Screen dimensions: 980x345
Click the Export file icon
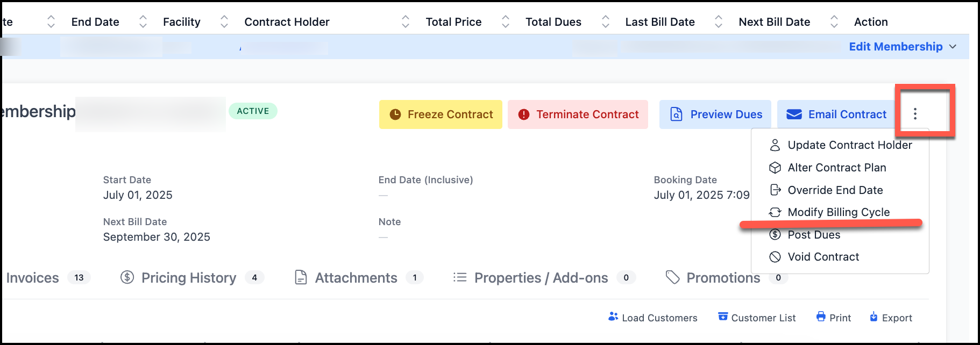(874, 317)
